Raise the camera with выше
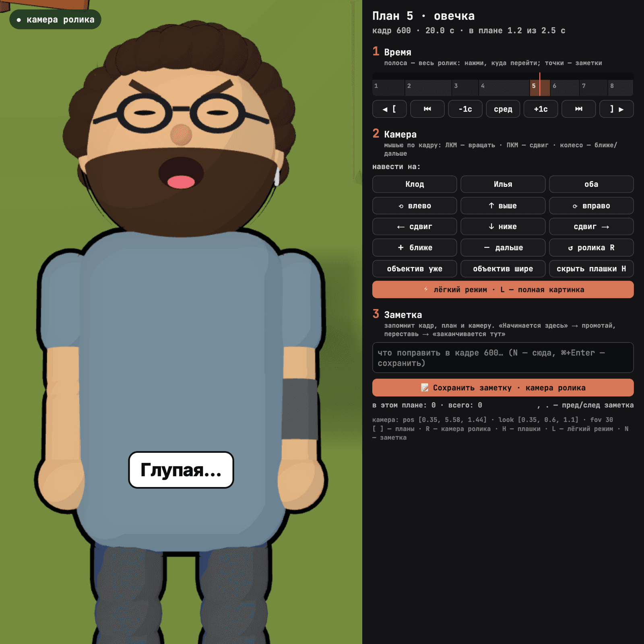The width and height of the screenshot is (644, 644). 503,206
